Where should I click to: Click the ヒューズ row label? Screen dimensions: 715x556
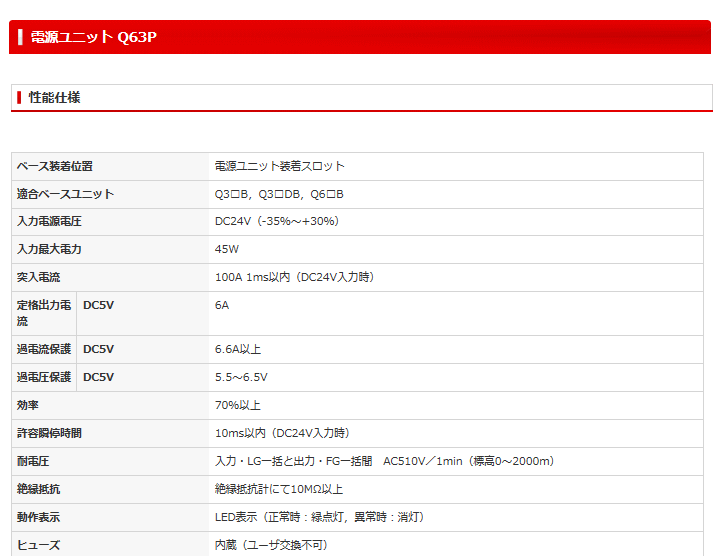[x=38, y=545]
